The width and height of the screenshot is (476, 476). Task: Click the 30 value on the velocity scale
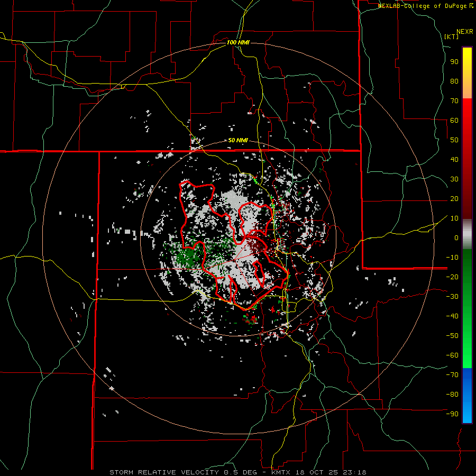tap(454, 179)
